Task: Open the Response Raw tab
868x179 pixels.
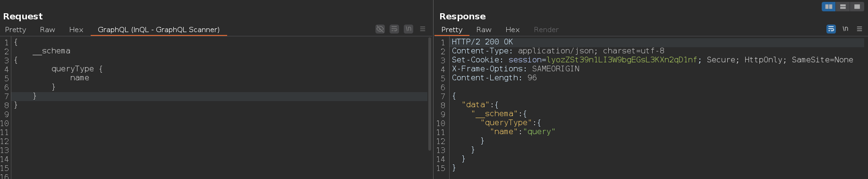Action: coord(484,30)
